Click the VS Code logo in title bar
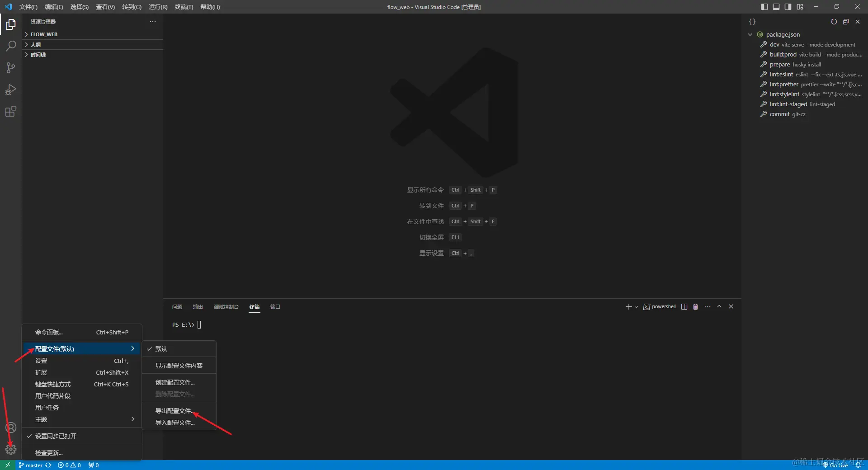This screenshot has width=868, height=470. [8, 7]
